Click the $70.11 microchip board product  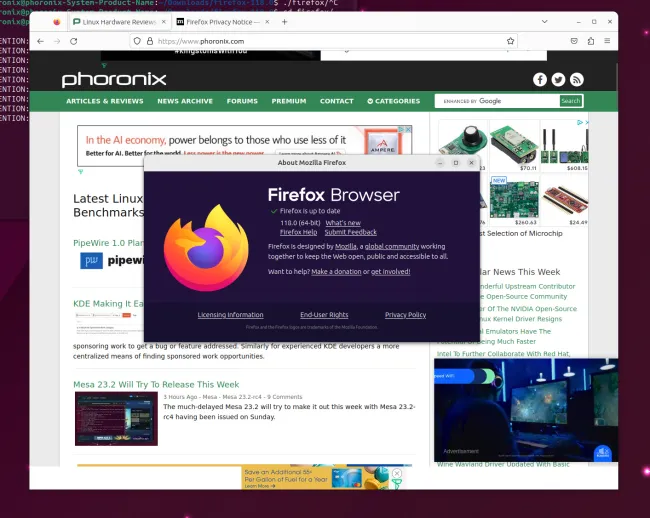(514, 146)
